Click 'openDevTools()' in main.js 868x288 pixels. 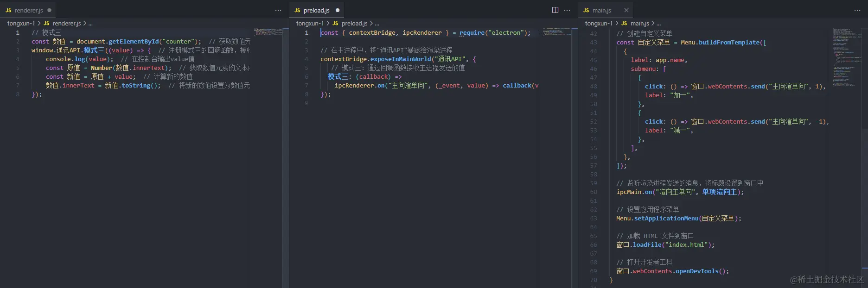click(x=700, y=271)
